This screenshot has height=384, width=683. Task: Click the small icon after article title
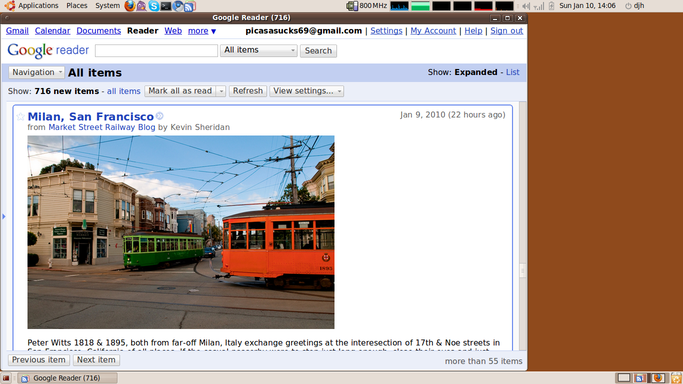click(x=159, y=116)
